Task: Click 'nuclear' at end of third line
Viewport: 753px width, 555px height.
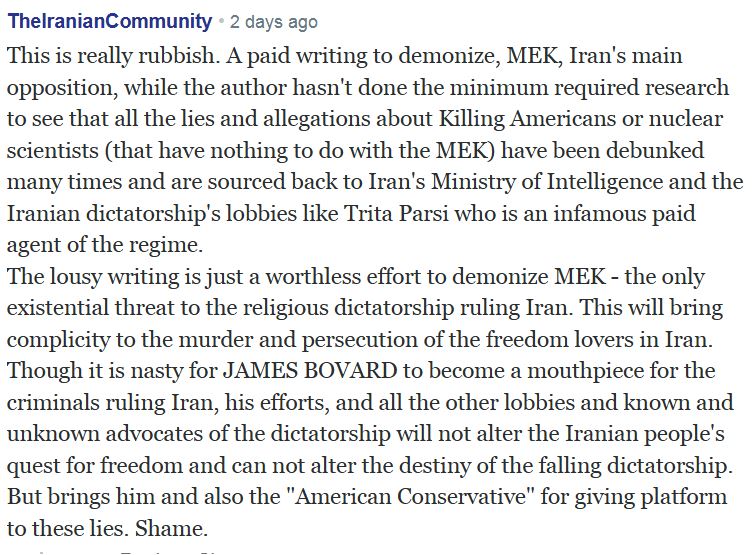Action: pyautogui.click(x=685, y=119)
